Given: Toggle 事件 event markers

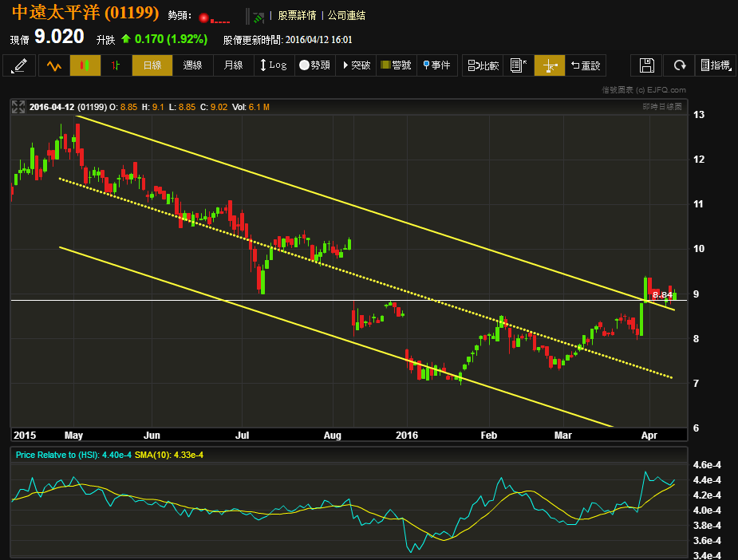Looking at the screenshot, I should pos(436,65).
